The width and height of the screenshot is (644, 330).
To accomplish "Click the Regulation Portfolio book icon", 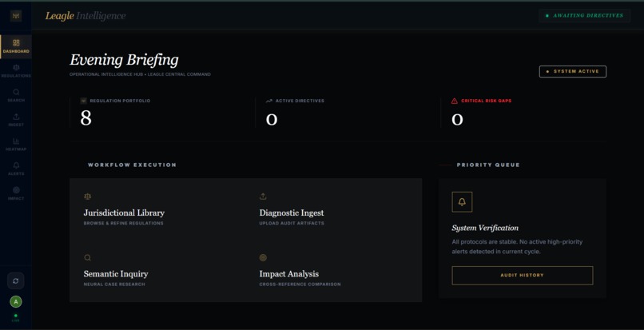I will click(83, 101).
